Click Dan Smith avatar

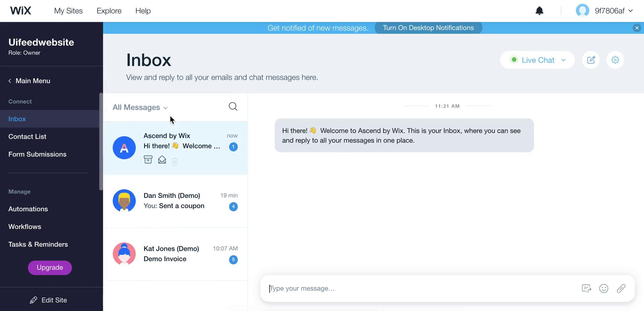point(124,201)
